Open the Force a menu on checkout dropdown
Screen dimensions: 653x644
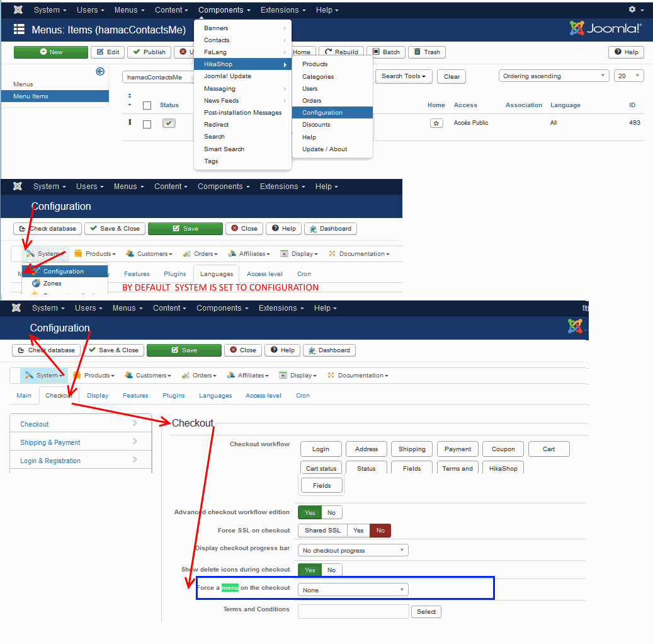point(353,590)
